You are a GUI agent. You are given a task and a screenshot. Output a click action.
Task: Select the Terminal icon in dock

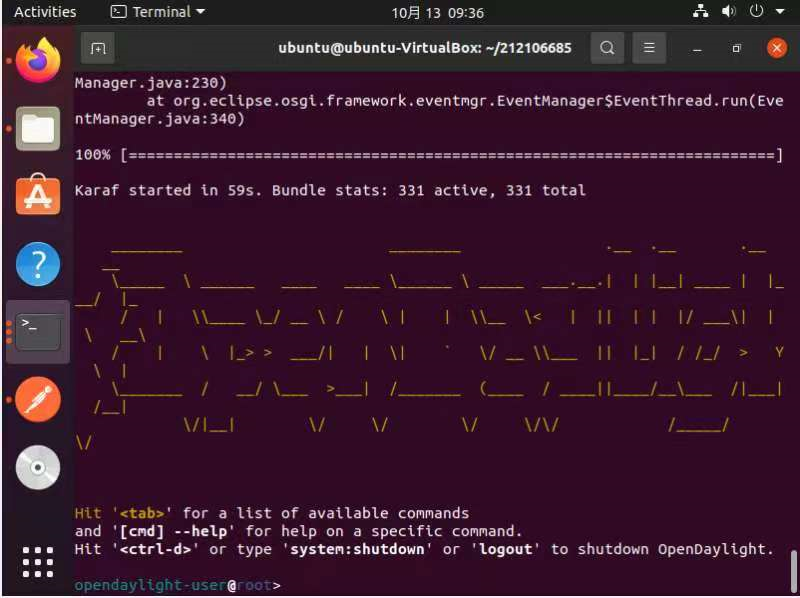(38, 332)
